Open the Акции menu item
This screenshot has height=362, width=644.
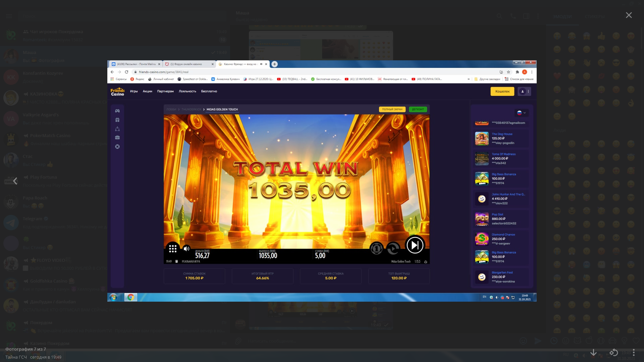147,91
